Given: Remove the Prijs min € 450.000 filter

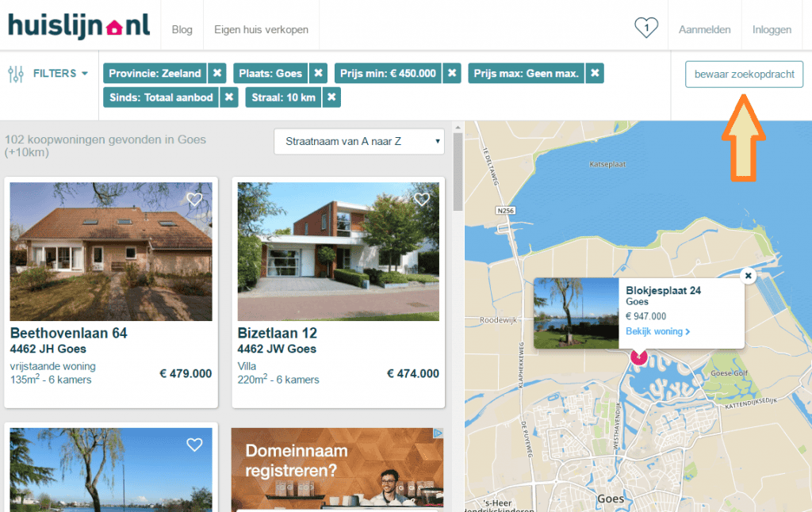Looking at the screenshot, I should (452, 73).
